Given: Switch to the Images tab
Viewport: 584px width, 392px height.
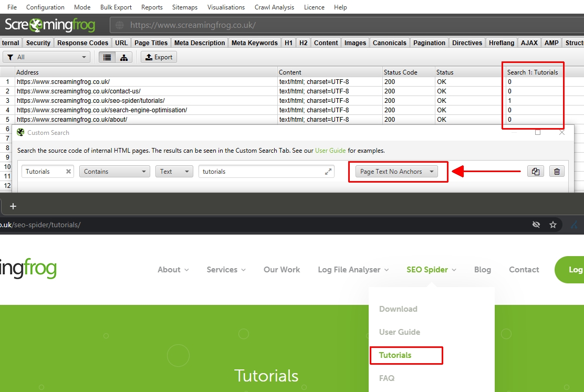Looking at the screenshot, I should [x=356, y=43].
